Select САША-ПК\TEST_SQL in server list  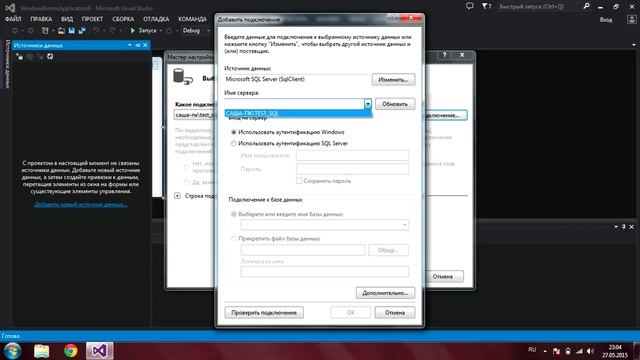pos(298,113)
